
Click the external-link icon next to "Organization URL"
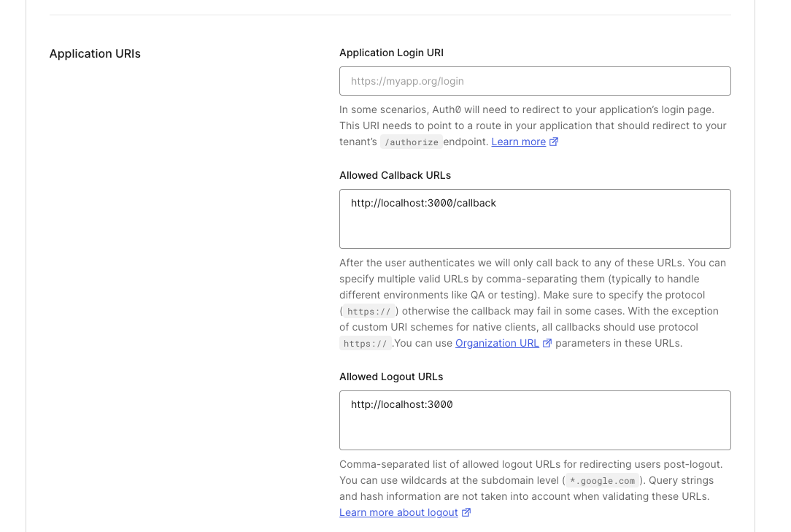(x=548, y=343)
